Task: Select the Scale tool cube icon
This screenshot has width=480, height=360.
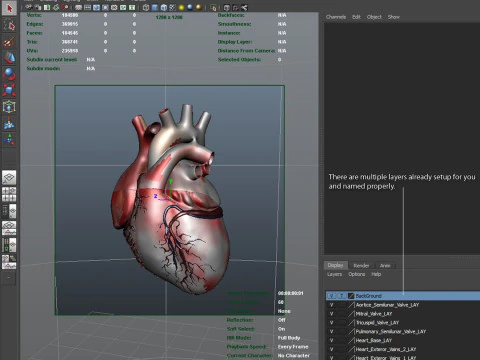Action: 9,90
